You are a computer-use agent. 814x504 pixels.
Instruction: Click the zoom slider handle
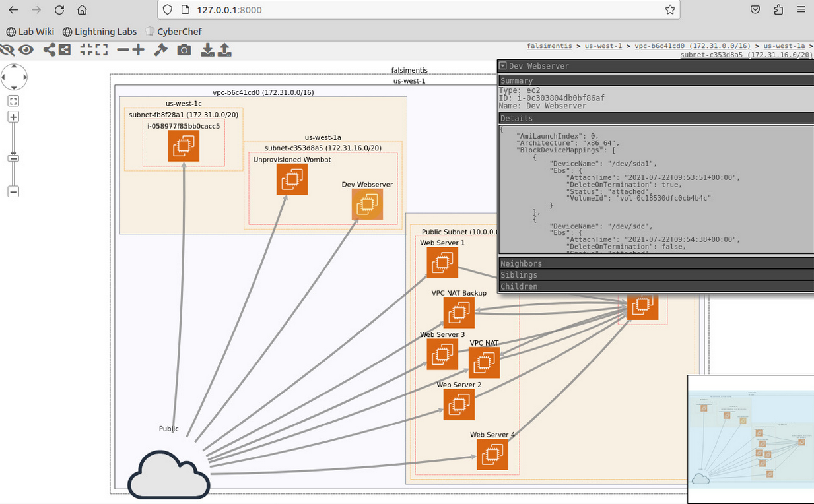[x=13, y=158]
